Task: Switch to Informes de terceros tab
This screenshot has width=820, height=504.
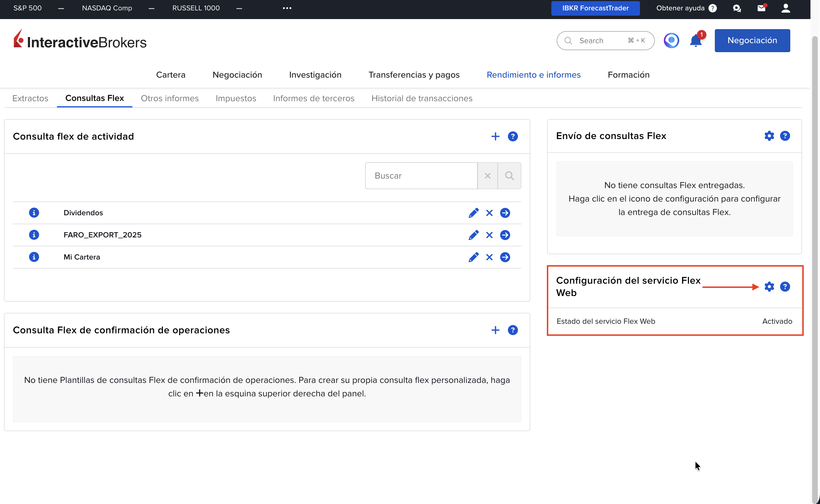Action: [x=314, y=98]
